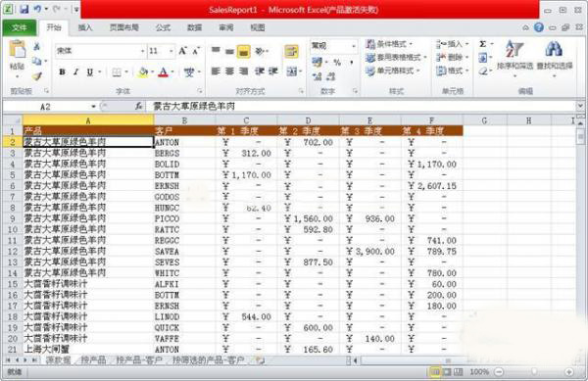Open Conditional Formatting menu
Image resolution: width=588 pixels, height=381 pixels.
[x=389, y=44]
